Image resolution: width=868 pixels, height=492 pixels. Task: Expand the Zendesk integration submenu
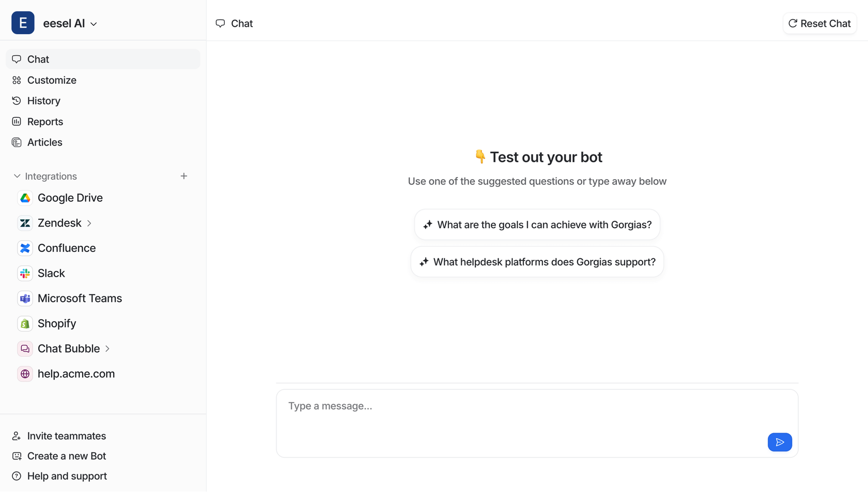point(89,223)
